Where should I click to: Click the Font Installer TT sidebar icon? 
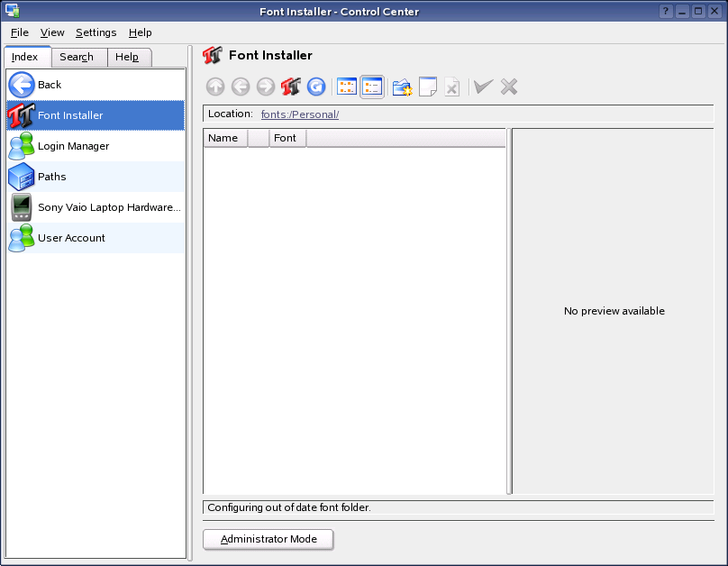[x=22, y=115]
